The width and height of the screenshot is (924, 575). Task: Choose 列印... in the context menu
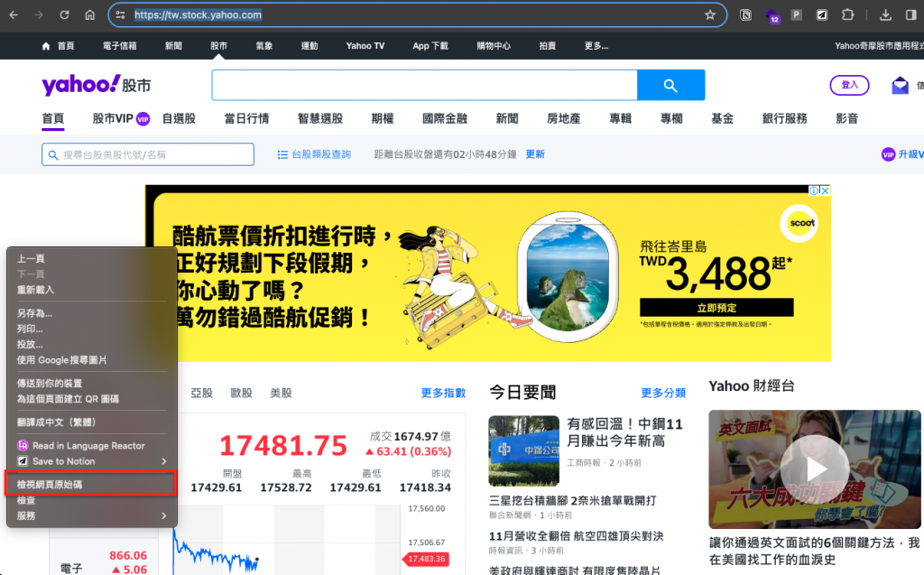click(x=91, y=329)
